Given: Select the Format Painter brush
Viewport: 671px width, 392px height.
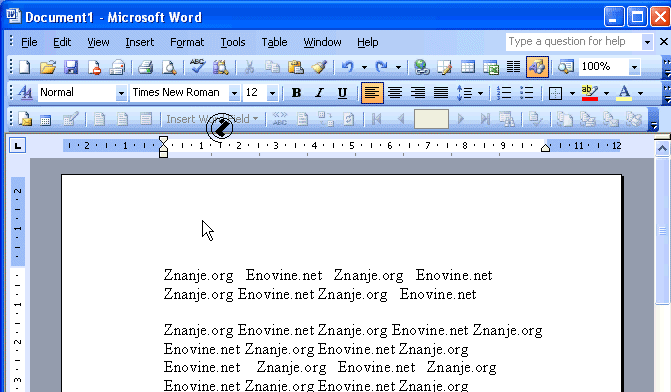Looking at the screenshot, I should pyautogui.click(x=319, y=67).
